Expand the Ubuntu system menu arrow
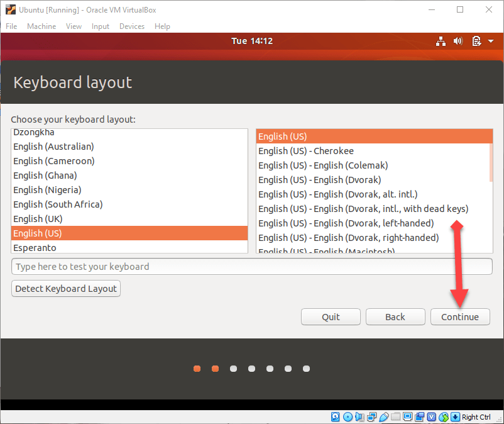This screenshot has height=424, width=504. click(x=490, y=42)
